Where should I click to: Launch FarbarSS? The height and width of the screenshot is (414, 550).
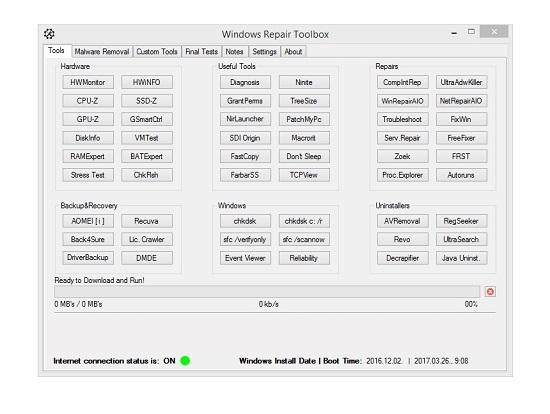[245, 175]
